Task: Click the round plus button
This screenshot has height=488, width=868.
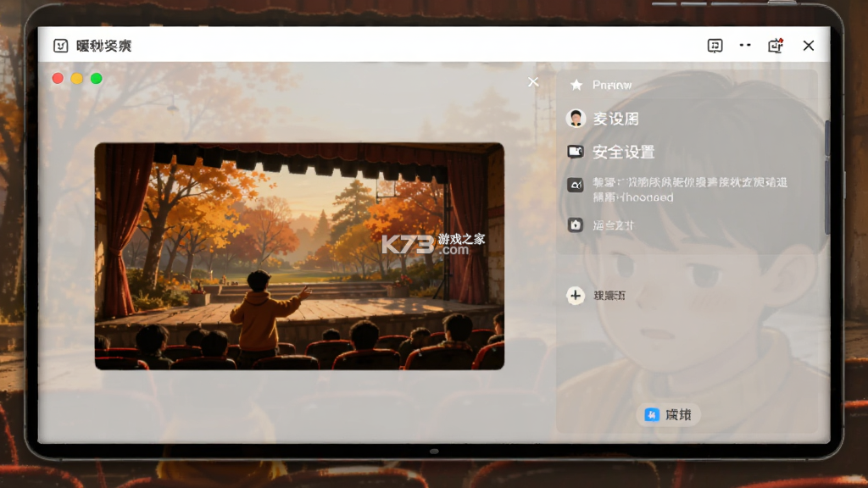Action: 576,296
